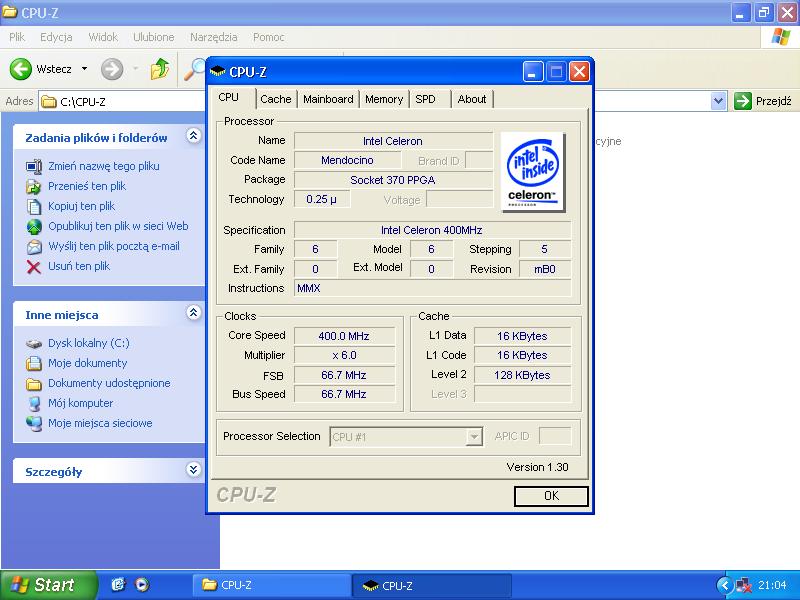Open the quick launch media player icon
The width and height of the screenshot is (800, 600).
[x=142, y=585]
